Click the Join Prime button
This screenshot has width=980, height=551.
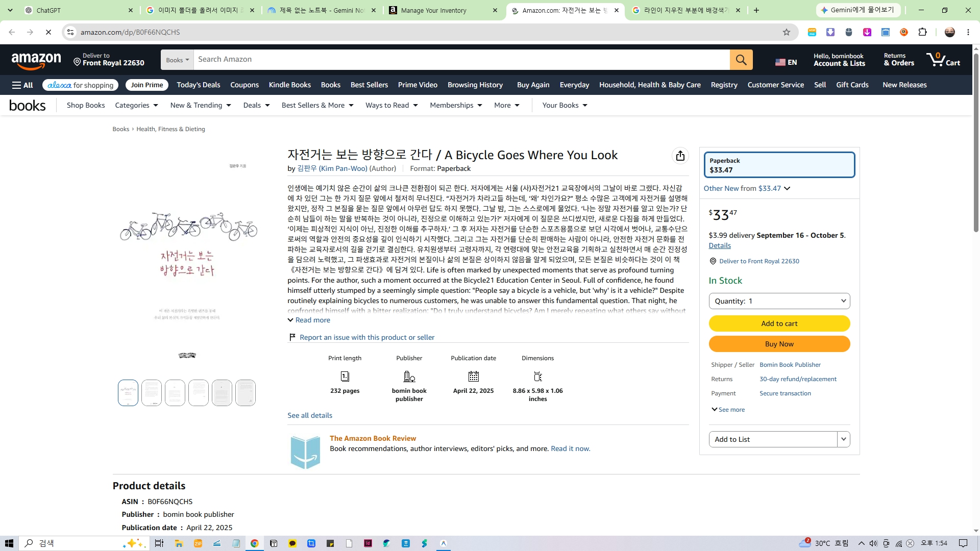click(147, 85)
